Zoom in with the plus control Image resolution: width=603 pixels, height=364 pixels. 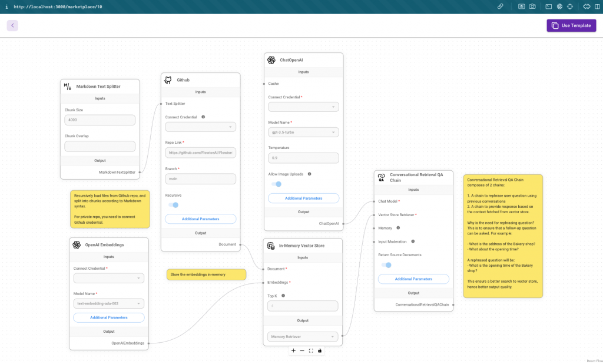293,350
